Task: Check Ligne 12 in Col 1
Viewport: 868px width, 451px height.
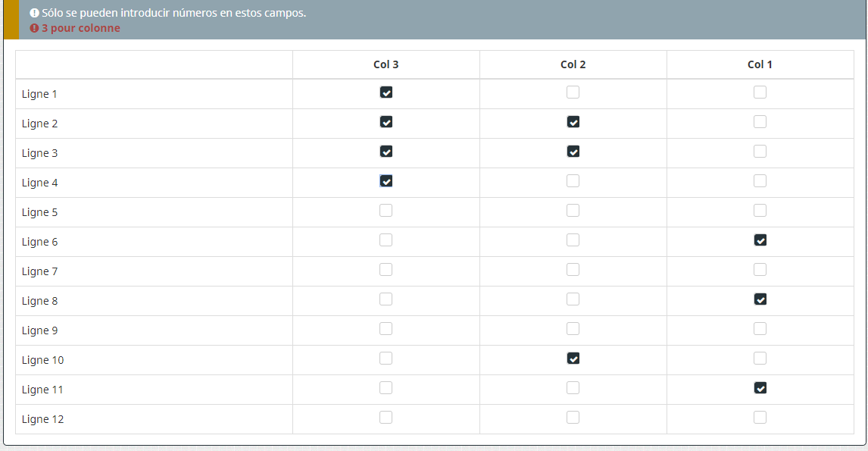Action: point(760,418)
